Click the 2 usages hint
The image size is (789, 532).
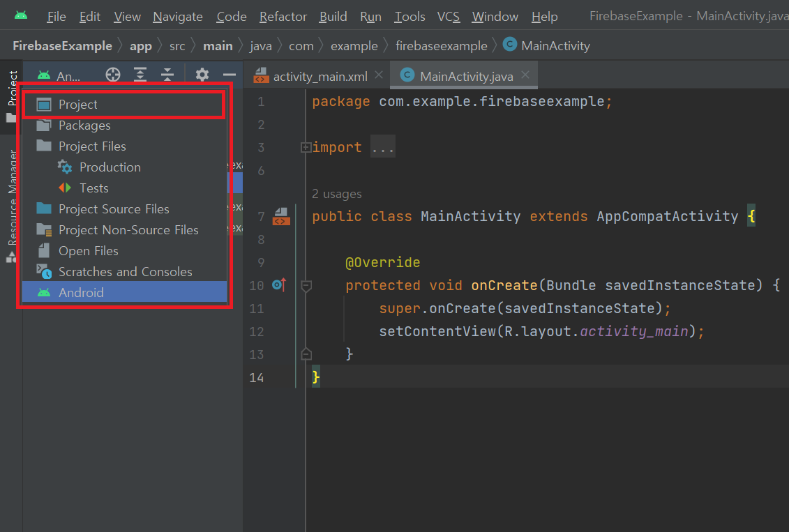(337, 194)
